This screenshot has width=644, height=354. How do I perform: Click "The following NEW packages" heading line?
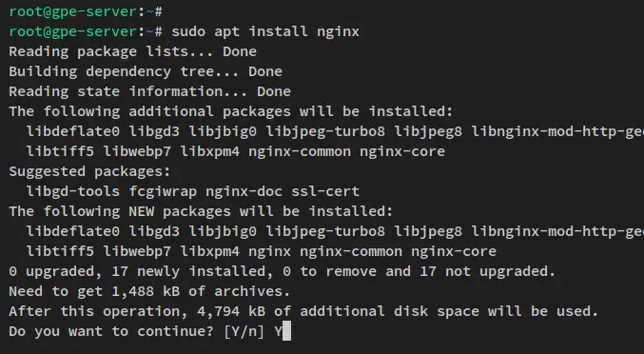pyautogui.click(x=201, y=211)
